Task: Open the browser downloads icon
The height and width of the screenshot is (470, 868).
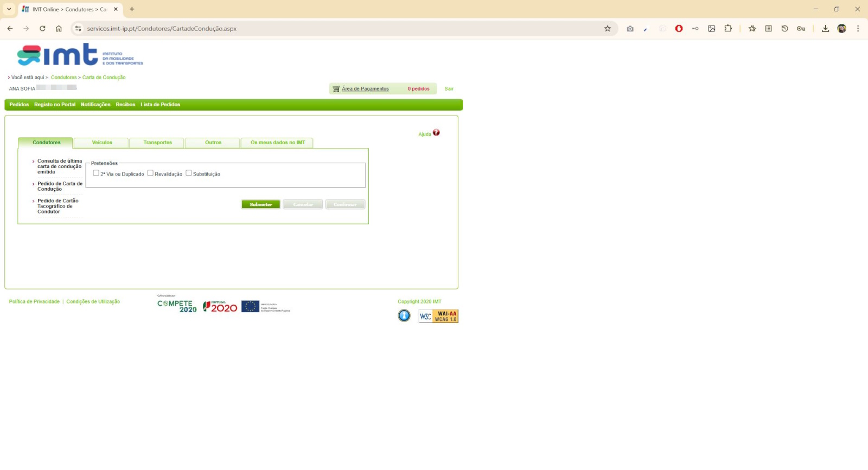Action: 825,29
